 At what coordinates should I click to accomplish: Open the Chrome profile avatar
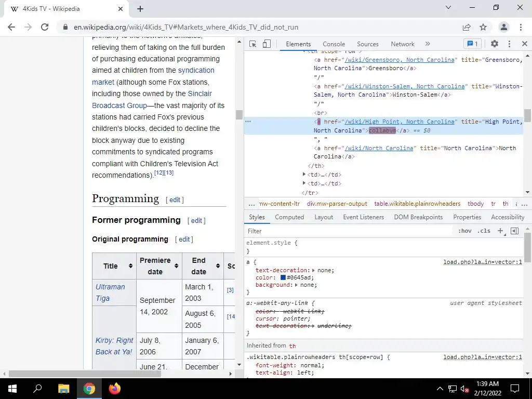[x=504, y=27]
